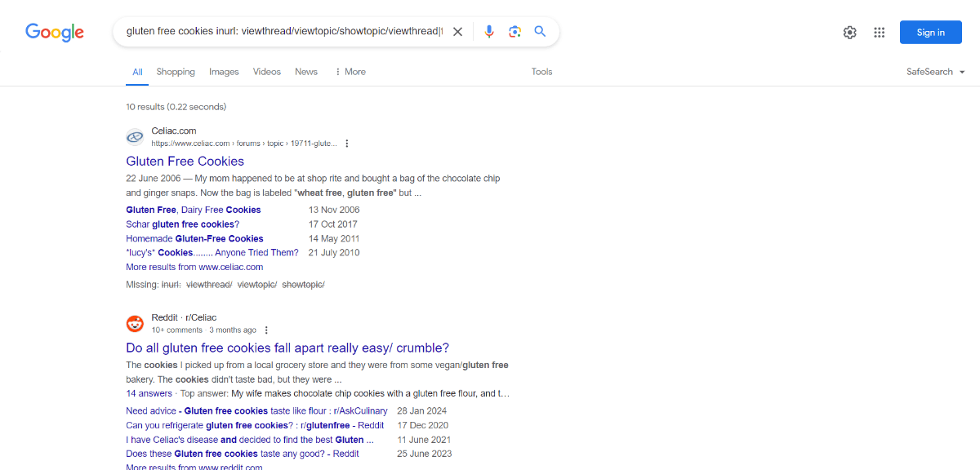980x470 pixels.
Task: Click the date 11 June 2021
Action: 424,439
